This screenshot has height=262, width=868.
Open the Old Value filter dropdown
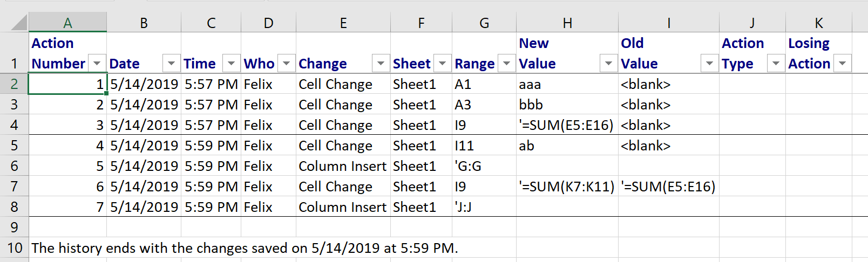coord(709,64)
